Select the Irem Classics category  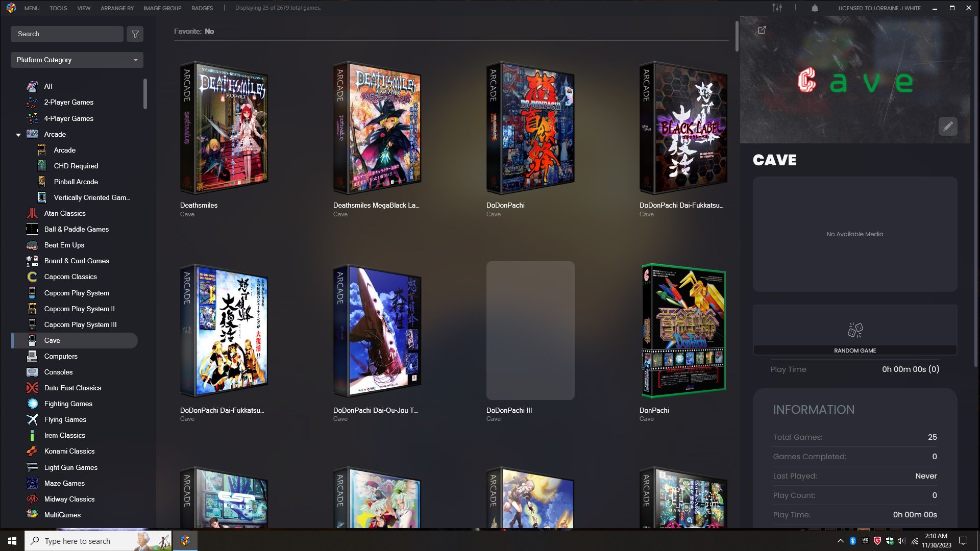coord(64,435)
